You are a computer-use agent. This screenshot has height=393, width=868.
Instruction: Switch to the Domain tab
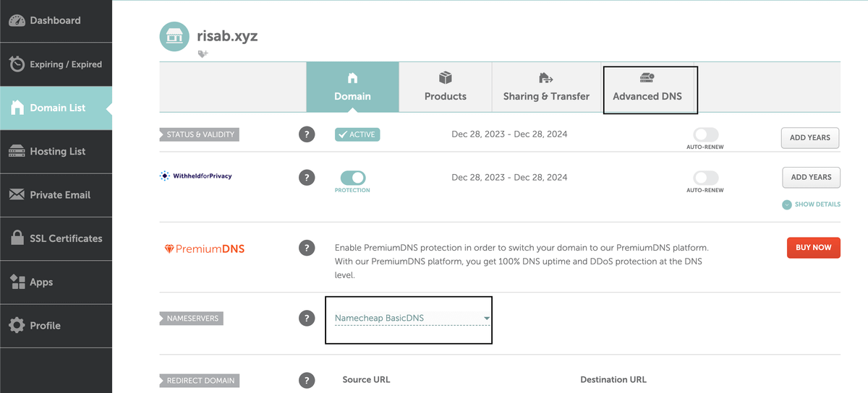click(x=352, y=87)
